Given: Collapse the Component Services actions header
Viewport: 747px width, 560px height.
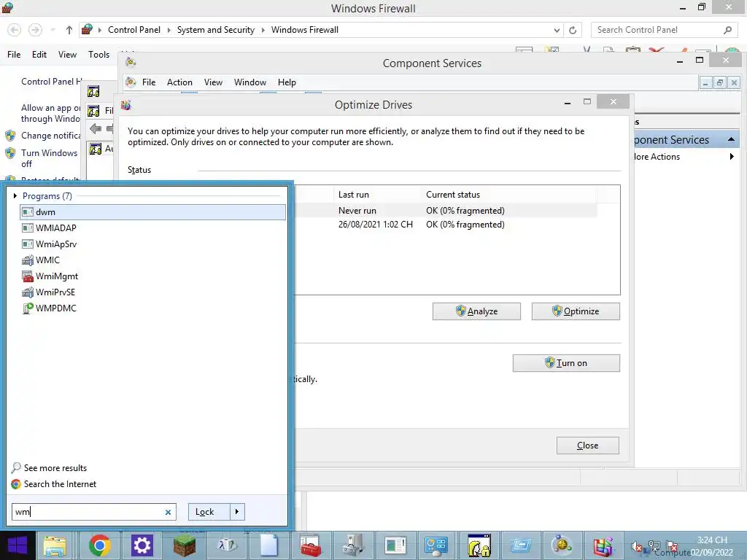Looking at the screenshot, I should (731, 139).
